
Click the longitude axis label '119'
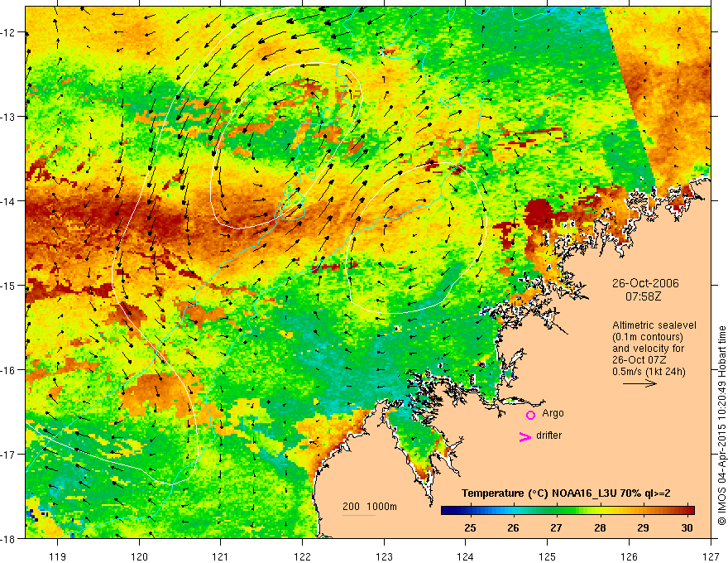click(x=58, y=556)
